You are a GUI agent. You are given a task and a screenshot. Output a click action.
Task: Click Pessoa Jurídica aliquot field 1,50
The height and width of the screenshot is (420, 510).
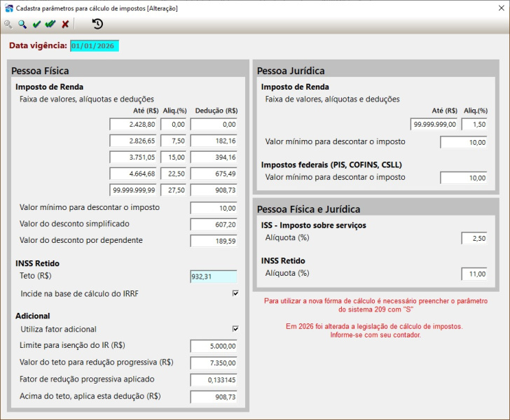[x=474, y=124]
